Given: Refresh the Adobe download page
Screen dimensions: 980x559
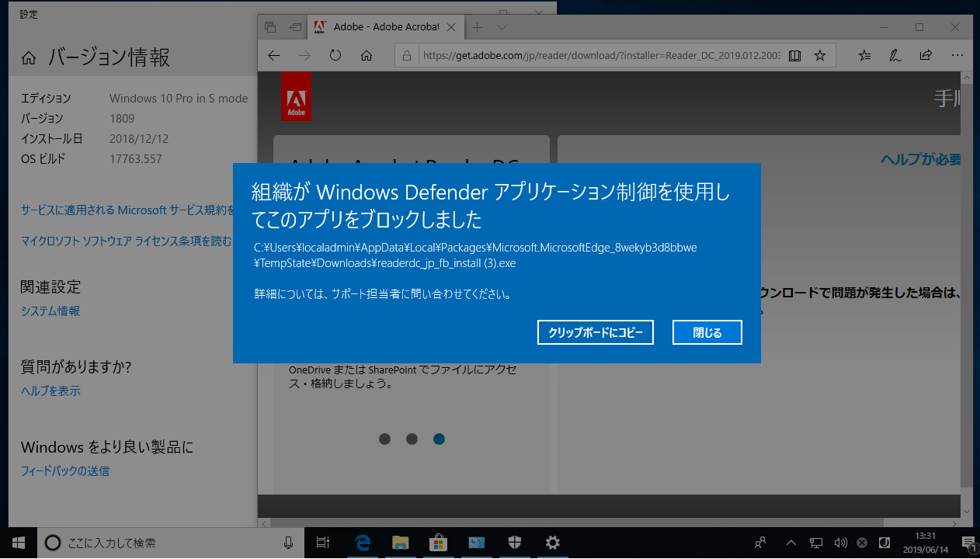Looking at the screenshot, I should tap(335, 55).
